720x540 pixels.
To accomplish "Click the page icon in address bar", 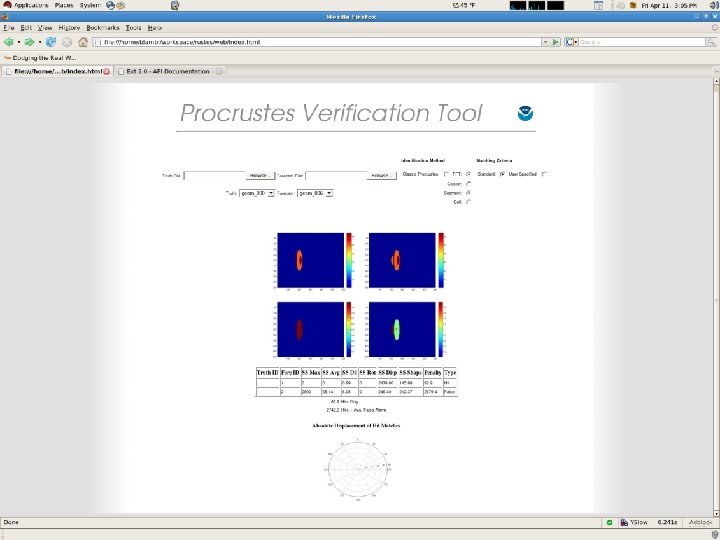I will (x=98, y=42).
